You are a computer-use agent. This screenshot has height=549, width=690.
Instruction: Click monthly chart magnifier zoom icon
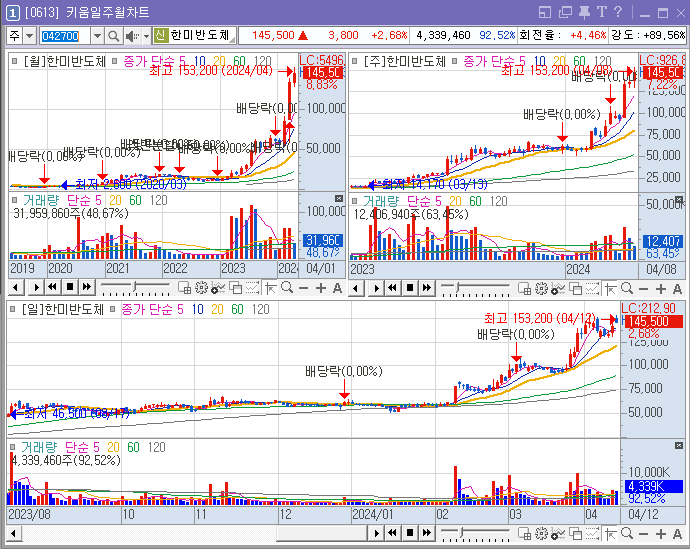pyautogui.click(x=287, y=288)
